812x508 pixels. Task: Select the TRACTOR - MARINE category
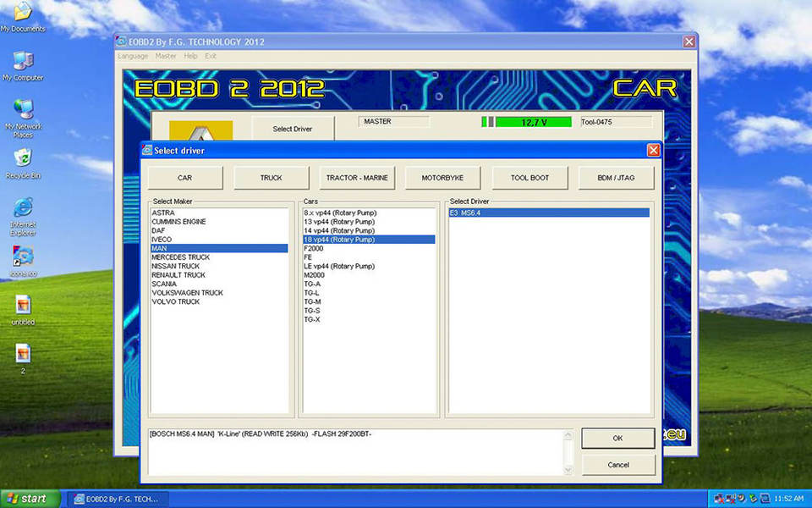coord(356,178)
